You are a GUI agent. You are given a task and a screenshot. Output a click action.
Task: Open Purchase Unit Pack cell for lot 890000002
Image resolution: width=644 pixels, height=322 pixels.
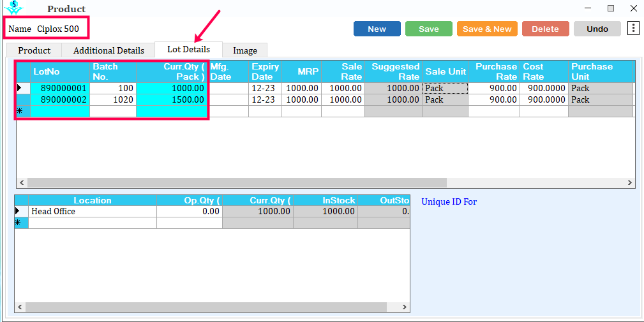601,99
